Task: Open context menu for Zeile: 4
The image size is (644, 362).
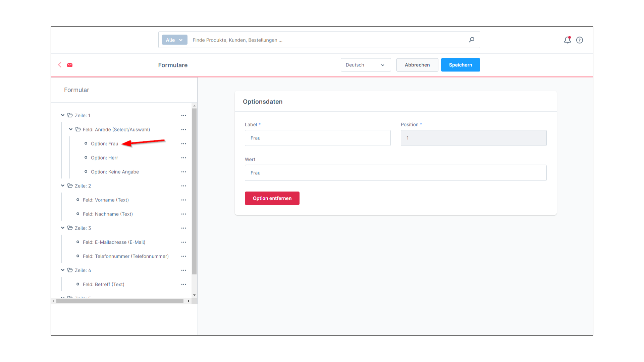Action: (183, 270)
